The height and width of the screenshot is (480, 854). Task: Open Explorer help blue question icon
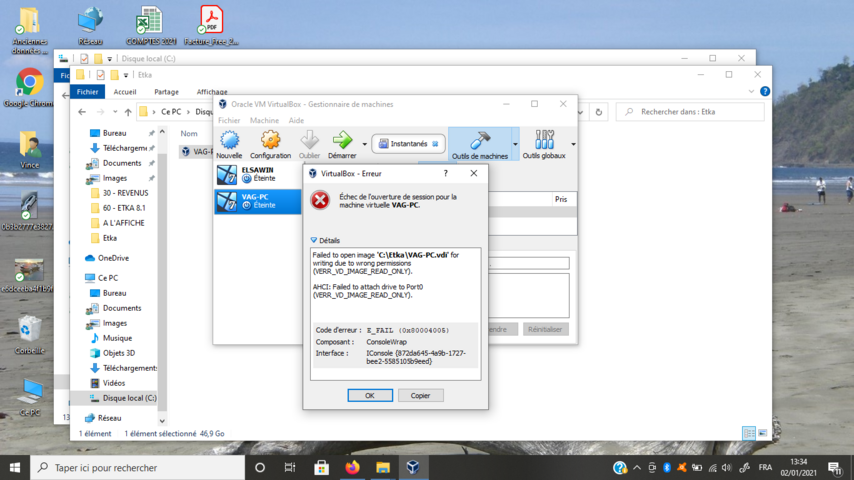(765, 92)
